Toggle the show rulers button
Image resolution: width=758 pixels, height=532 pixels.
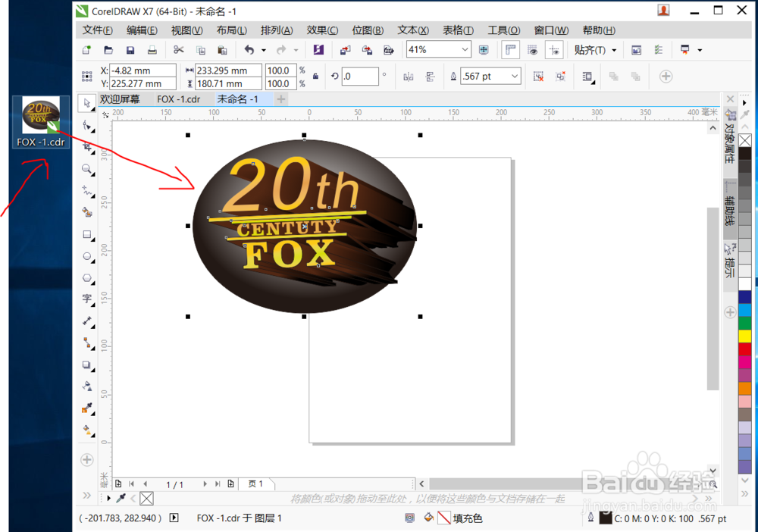(510, 50)
